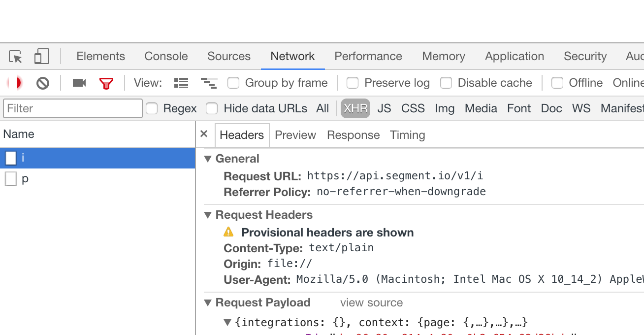Switch to the Console tab
Viewport: 644px width, 335px height.
[x=166, y=56]
